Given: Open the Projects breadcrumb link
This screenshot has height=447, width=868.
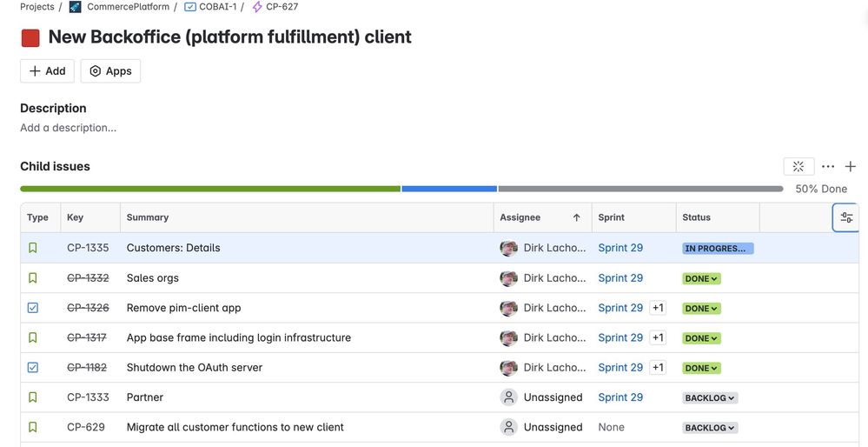Looking at the screenshot, I should pos(37,7).
